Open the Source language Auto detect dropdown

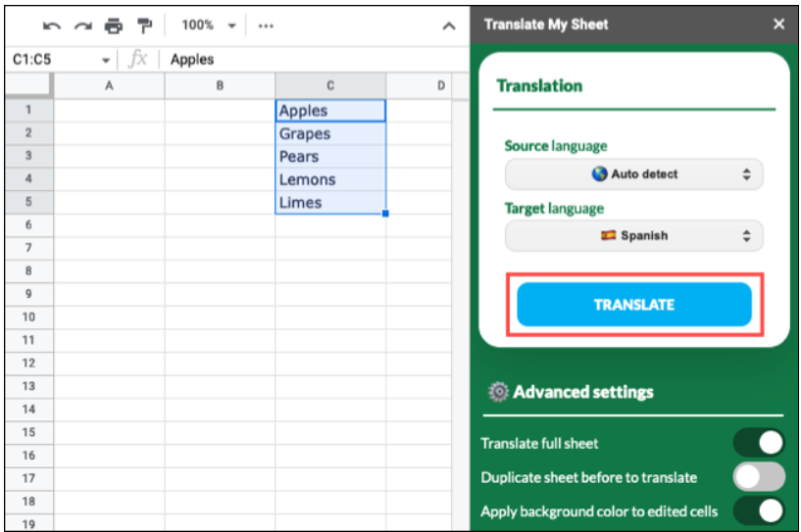[633, 174]
